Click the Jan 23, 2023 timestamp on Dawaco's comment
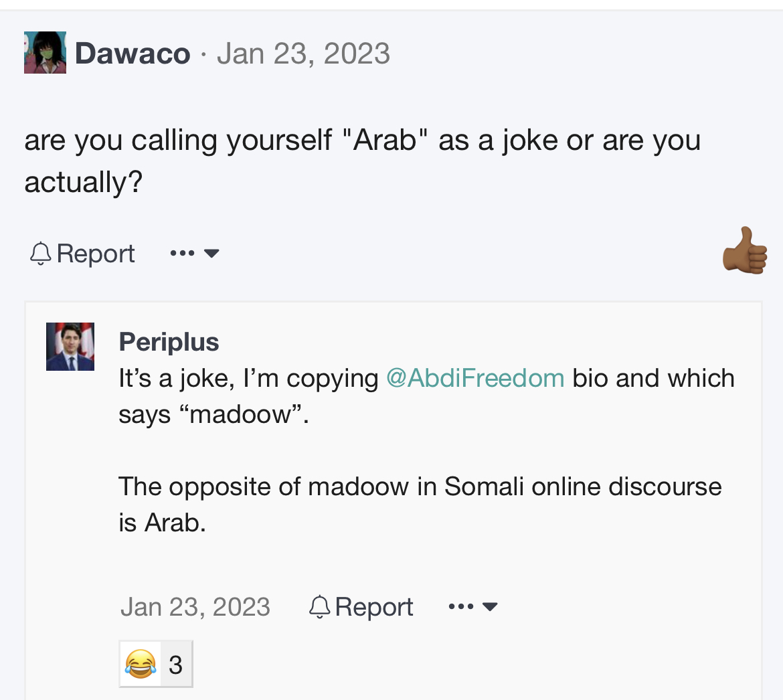Viewport: 783px width, 700px height. (x=303, y=54)
